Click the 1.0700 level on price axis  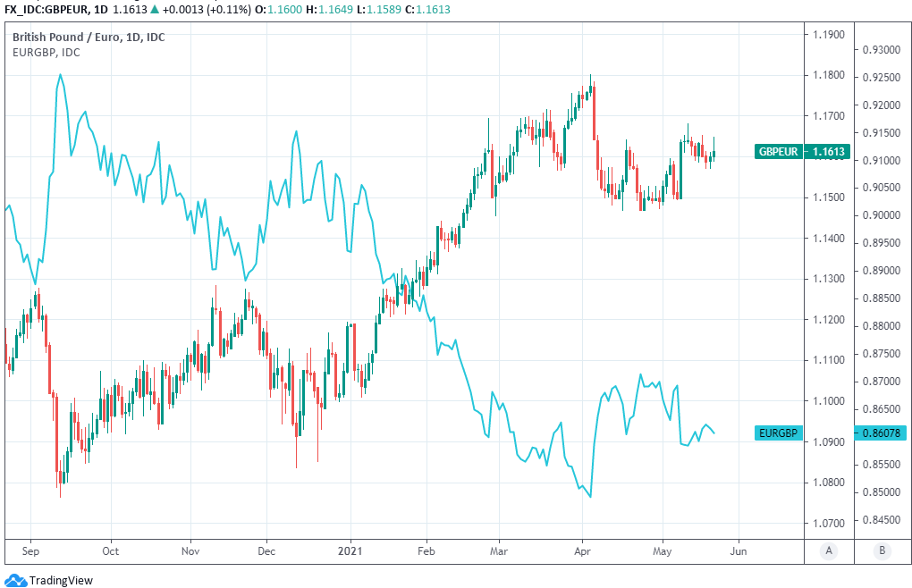[828, 523]
